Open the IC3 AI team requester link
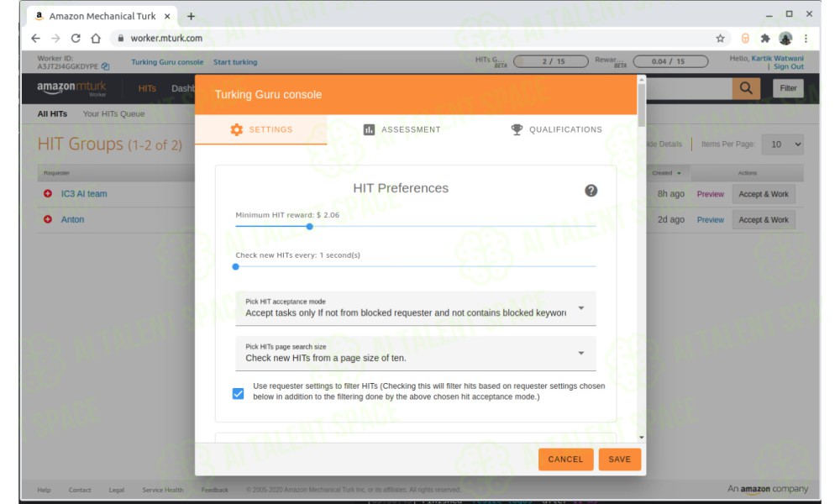 point(84,193)
